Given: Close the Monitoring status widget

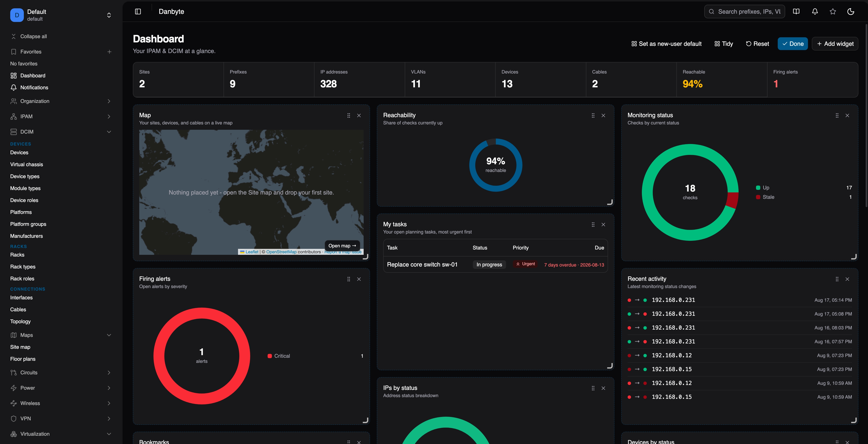Looking at the screenshot, I should pos(847,115).
